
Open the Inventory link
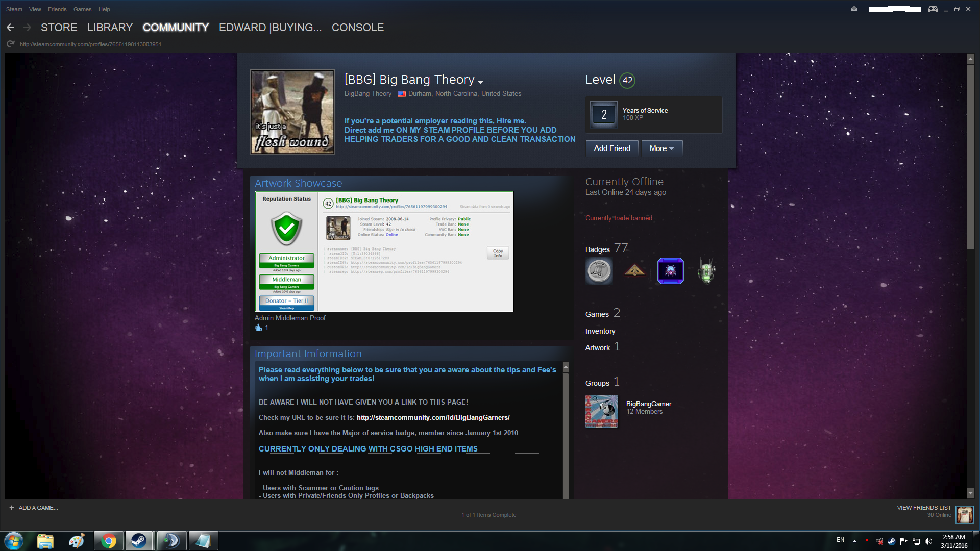tap(600, 331)
